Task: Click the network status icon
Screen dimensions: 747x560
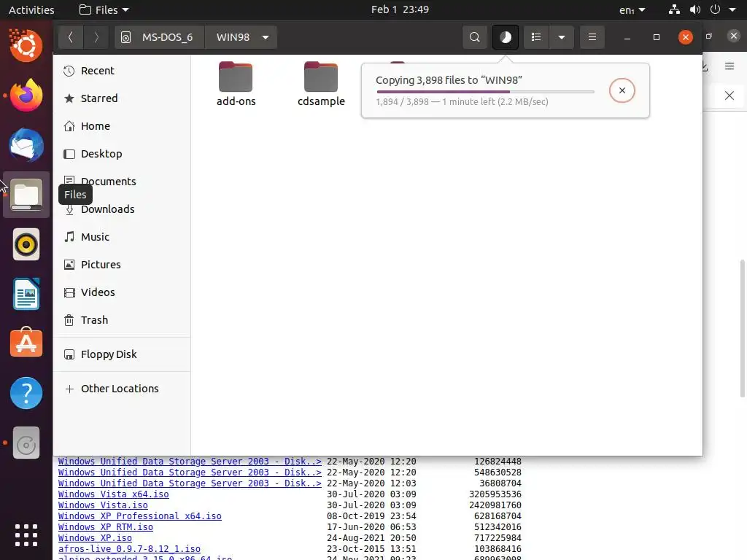Action: point(674,9)
